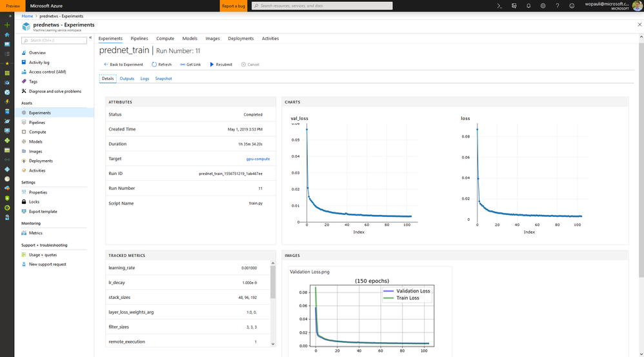
Task: Open Usage + quotas item
Action: click(43, 255)
